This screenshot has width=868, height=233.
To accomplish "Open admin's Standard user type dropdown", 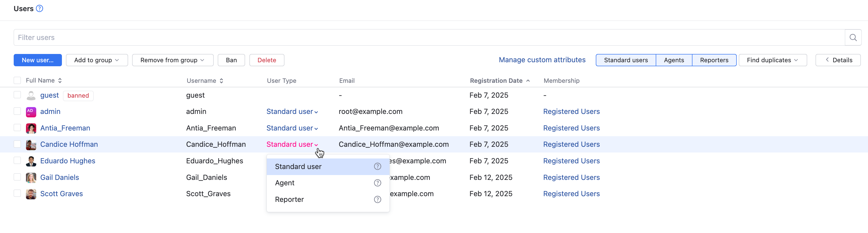I will pos(292,112).
